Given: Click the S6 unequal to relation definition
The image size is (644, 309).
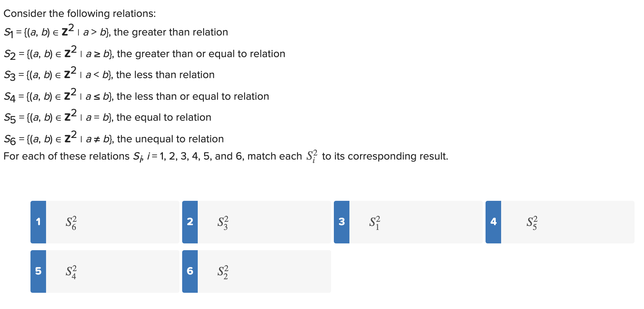Looking at the screenshot, I should coord(114,138).
